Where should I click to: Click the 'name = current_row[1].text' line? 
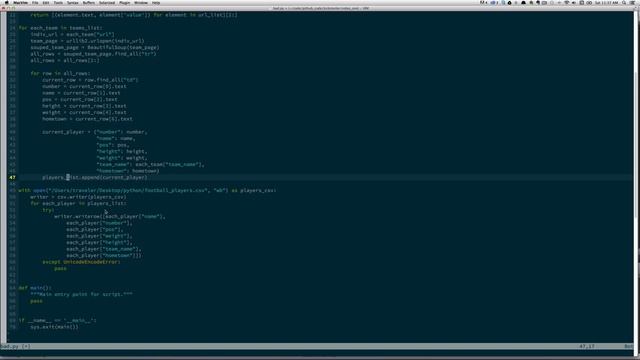[81, 93]
